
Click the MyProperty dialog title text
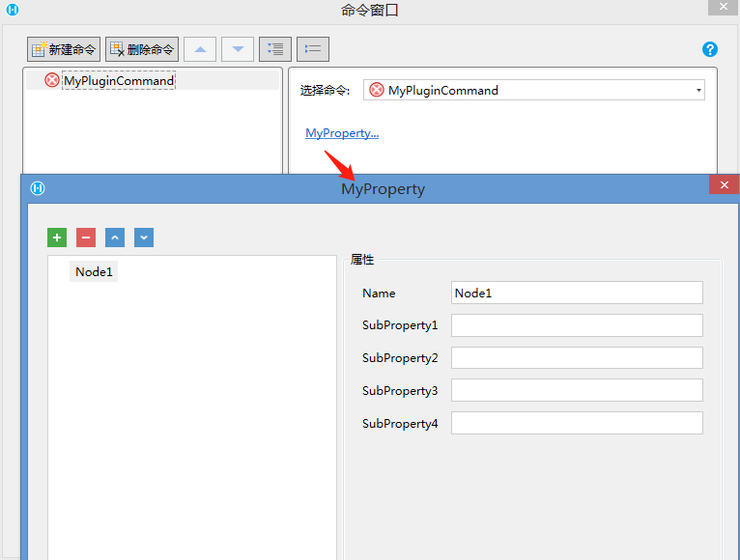tap(384, 189)
